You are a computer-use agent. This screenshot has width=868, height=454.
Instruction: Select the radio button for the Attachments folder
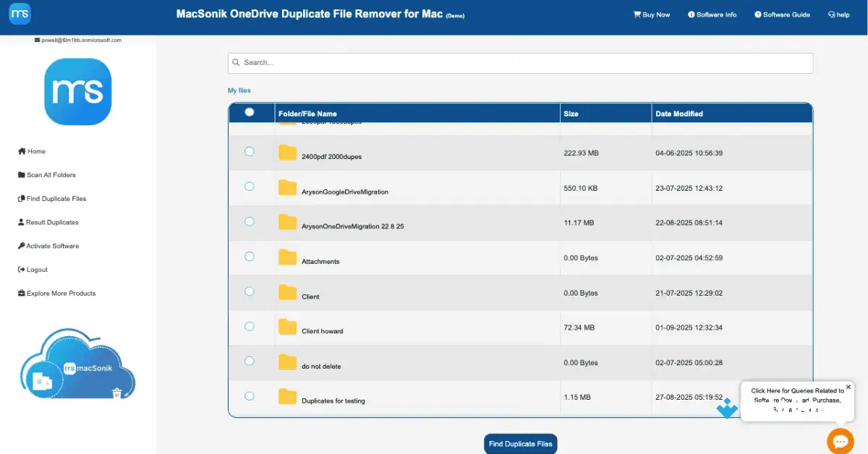pos(249,256)
